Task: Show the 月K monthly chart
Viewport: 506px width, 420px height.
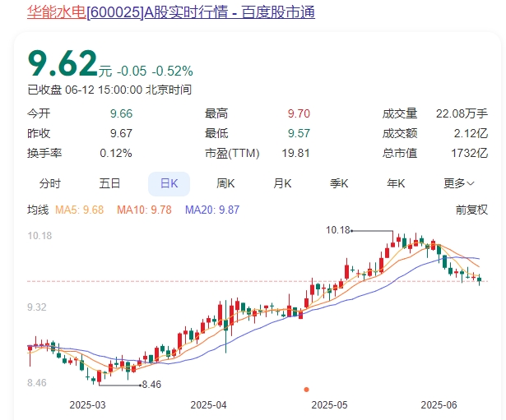Action: [x=283, y=183]
